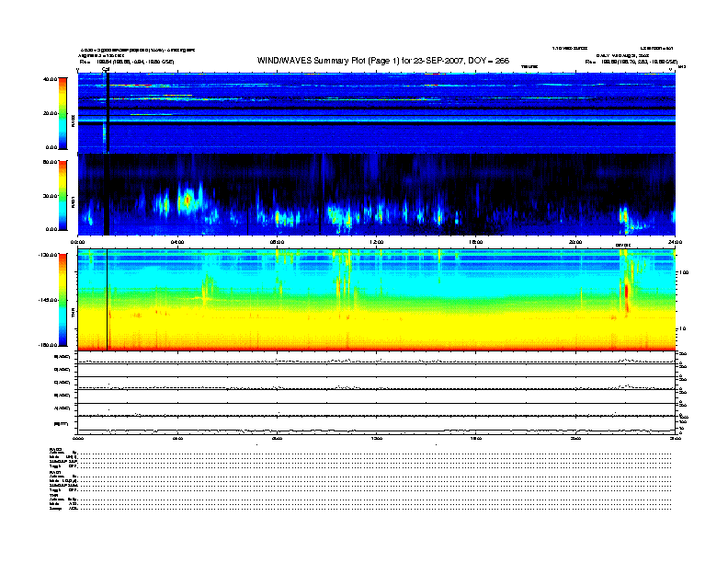Click the RAD1 color scale bar
Screen dimensions: 728x563
coord(63,195)
